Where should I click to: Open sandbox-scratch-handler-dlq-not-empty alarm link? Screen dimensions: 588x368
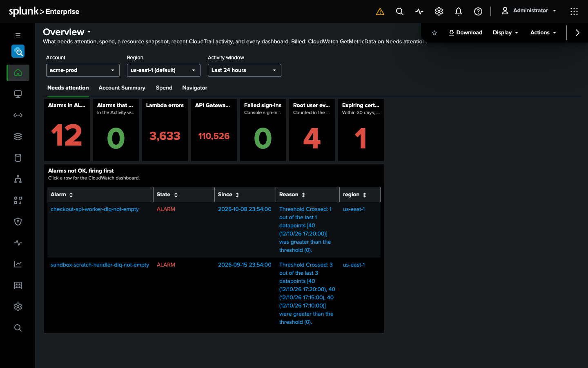[x=100, y=265]
